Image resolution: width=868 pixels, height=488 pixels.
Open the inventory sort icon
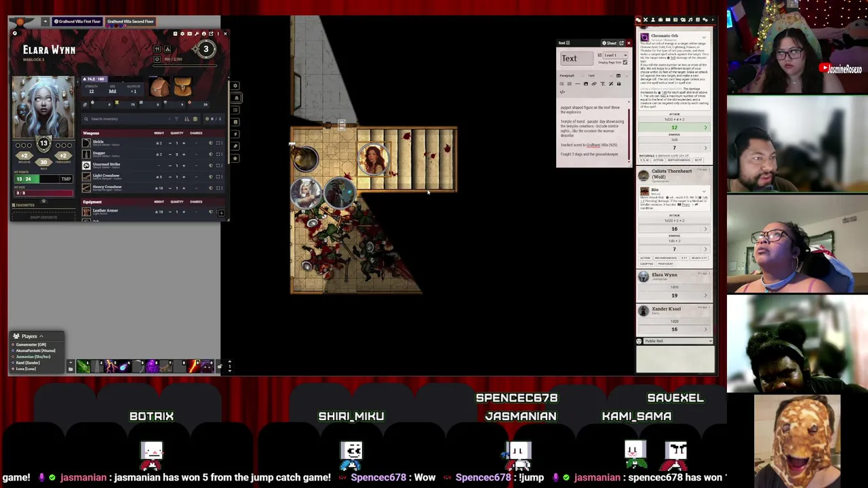click(186, 119)
